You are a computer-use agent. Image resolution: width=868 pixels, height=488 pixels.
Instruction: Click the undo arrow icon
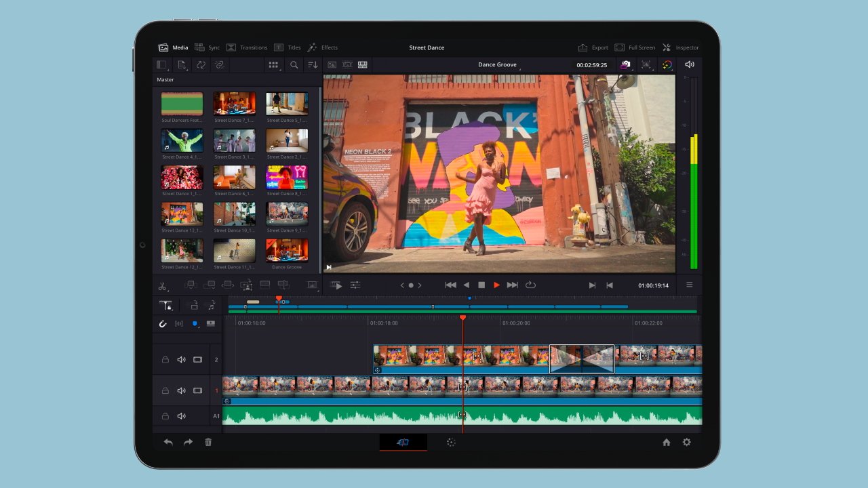(x=168, y=442)
